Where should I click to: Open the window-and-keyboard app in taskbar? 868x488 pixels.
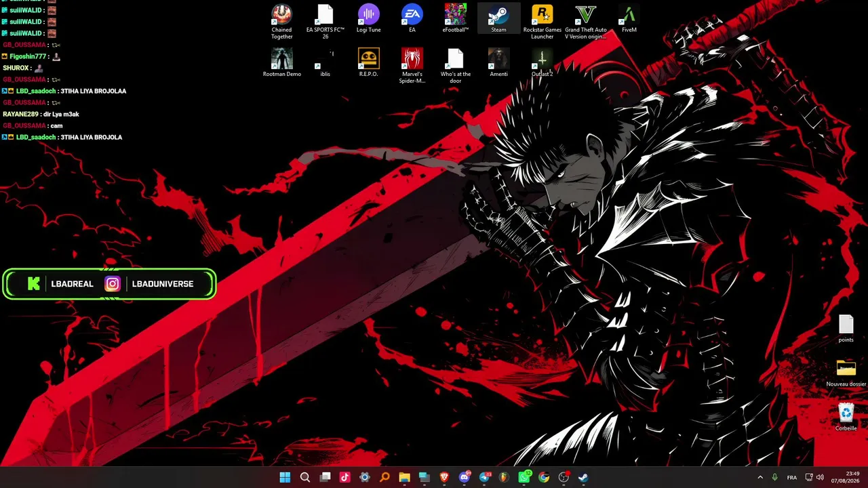[425, 477]
